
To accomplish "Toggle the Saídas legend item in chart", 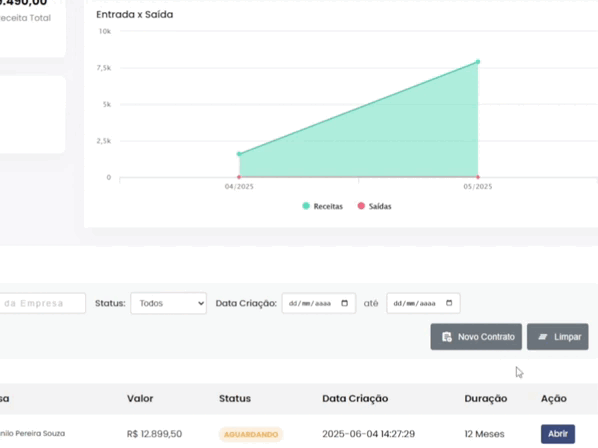I will click(x=375, y=206).
